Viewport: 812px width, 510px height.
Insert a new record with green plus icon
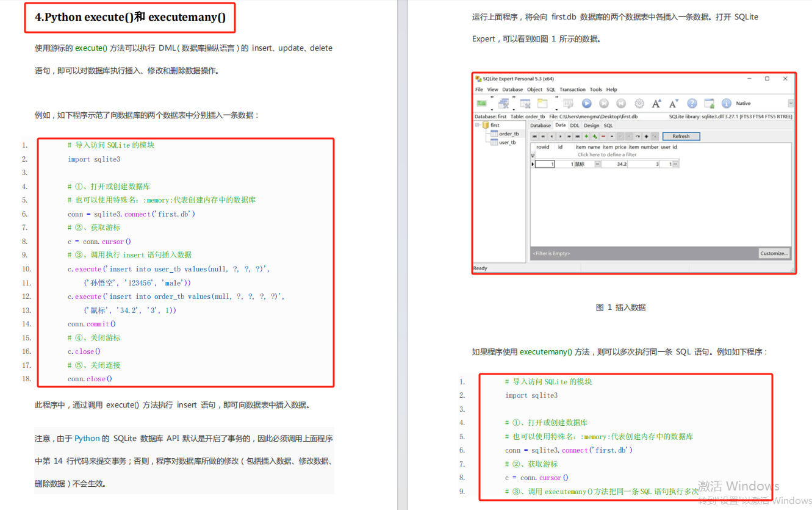point(586,136)
